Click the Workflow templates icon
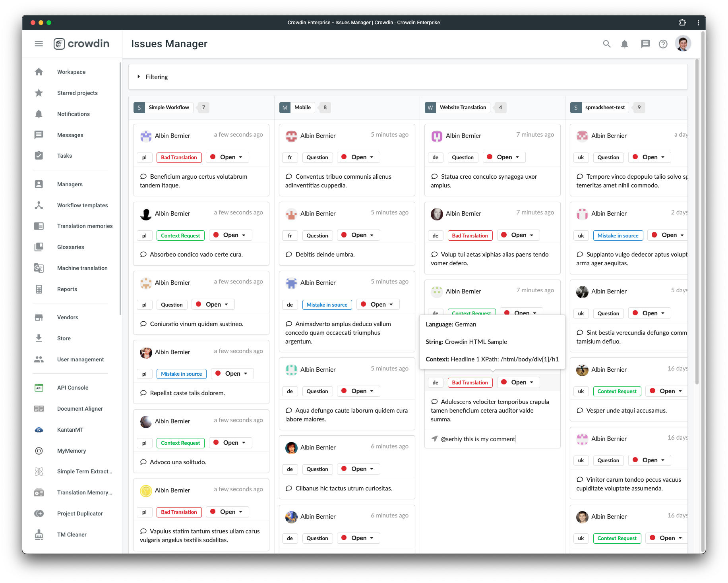This screenshot has height=583, width=728. (39, 205)
